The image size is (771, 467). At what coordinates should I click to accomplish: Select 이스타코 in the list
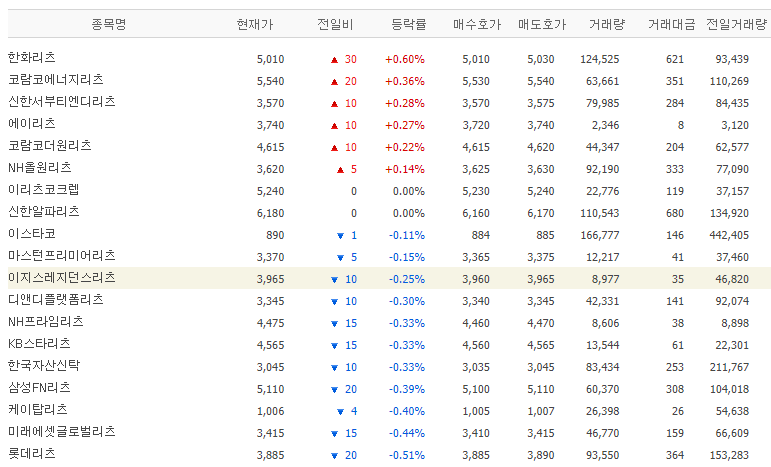point(31,234)
